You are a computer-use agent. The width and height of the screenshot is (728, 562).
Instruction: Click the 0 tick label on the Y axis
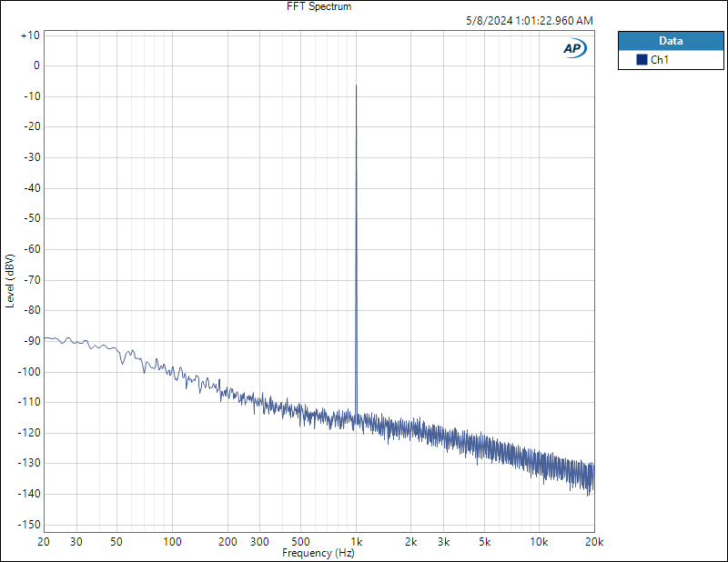36,65
